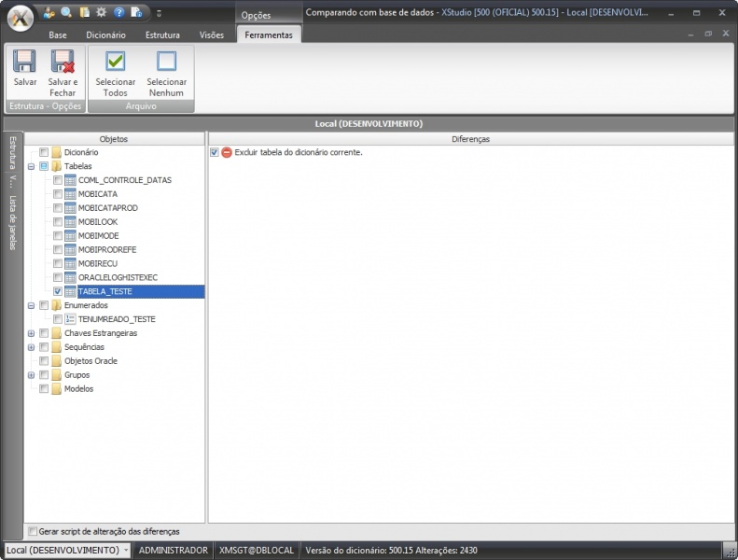
Task: Select the MOBIRECU tree row
Action: (x=98, y=264)
